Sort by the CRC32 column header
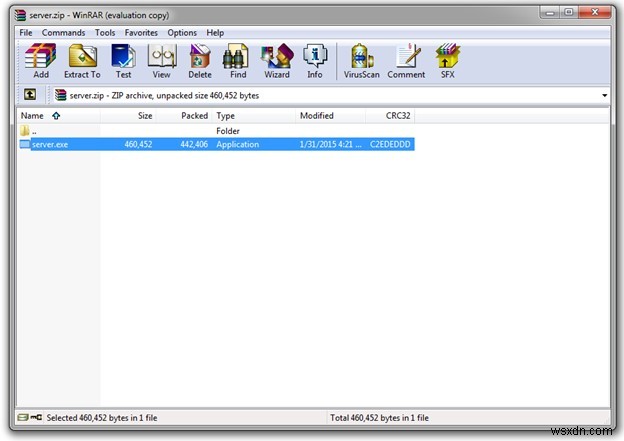The height and width of the screenshot is (441, 624). 390,116
